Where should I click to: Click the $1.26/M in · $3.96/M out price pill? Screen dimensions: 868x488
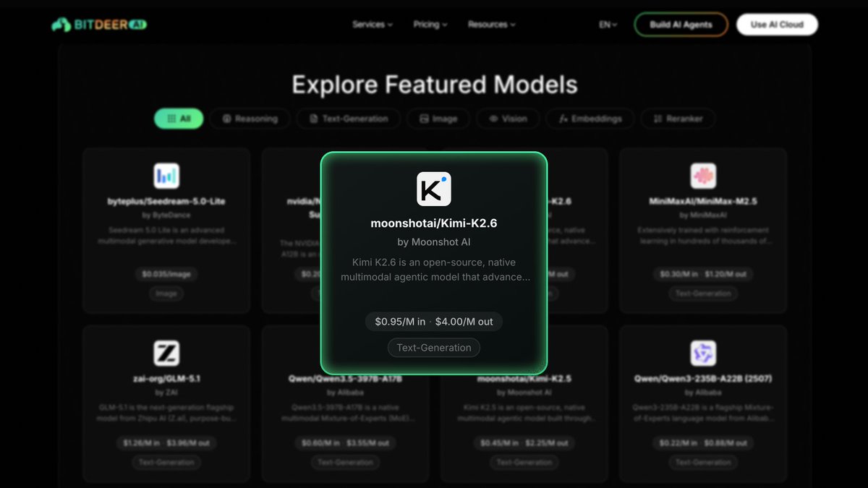pyautogui.click(x=166, y=443)
